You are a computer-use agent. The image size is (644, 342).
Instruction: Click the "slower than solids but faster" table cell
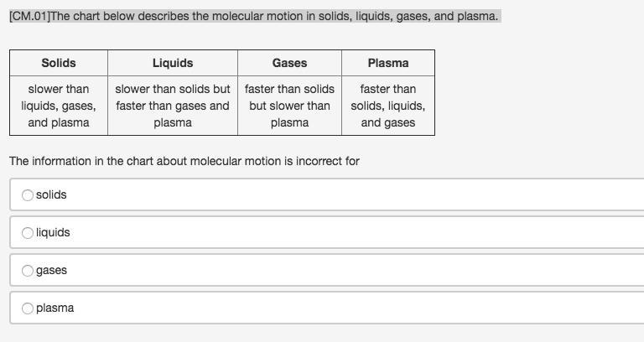173,106
